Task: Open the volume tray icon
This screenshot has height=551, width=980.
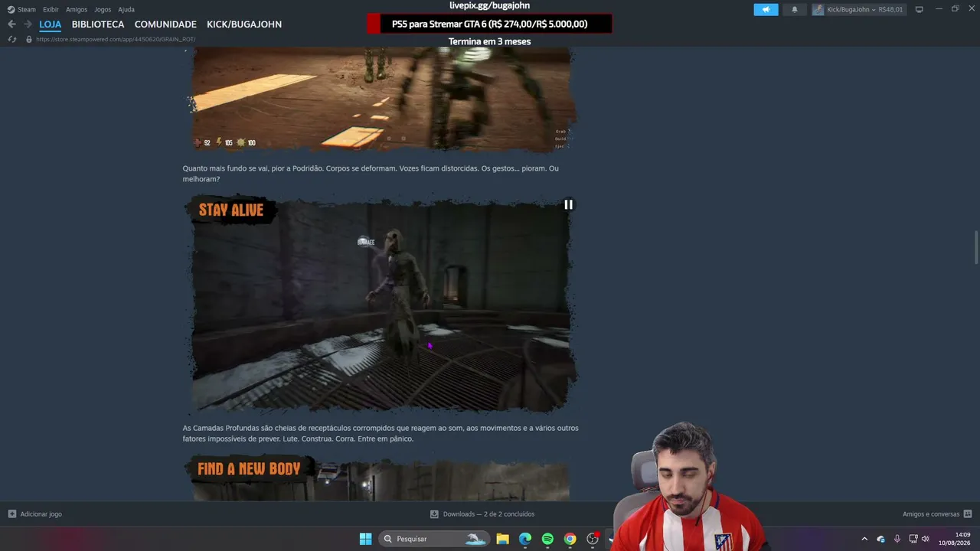Action: [926, 539]
